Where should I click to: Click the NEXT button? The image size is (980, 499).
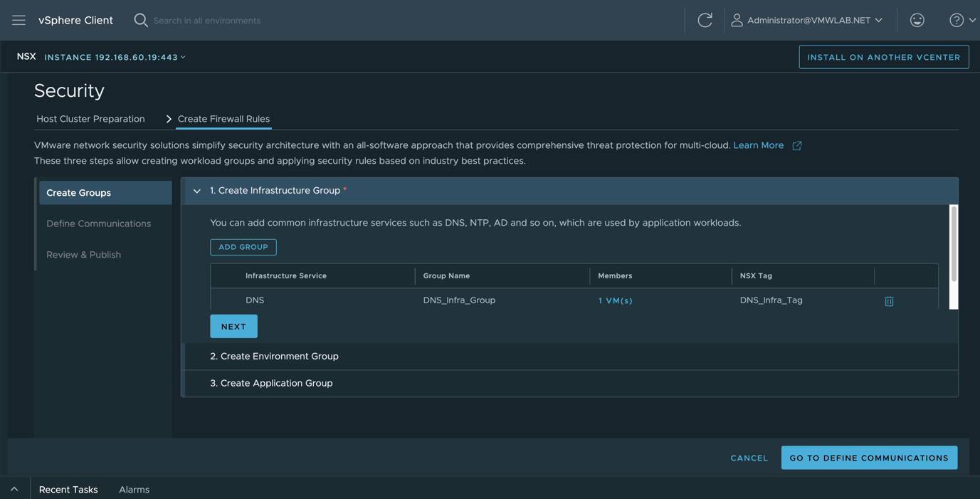[x=233, y=326]
